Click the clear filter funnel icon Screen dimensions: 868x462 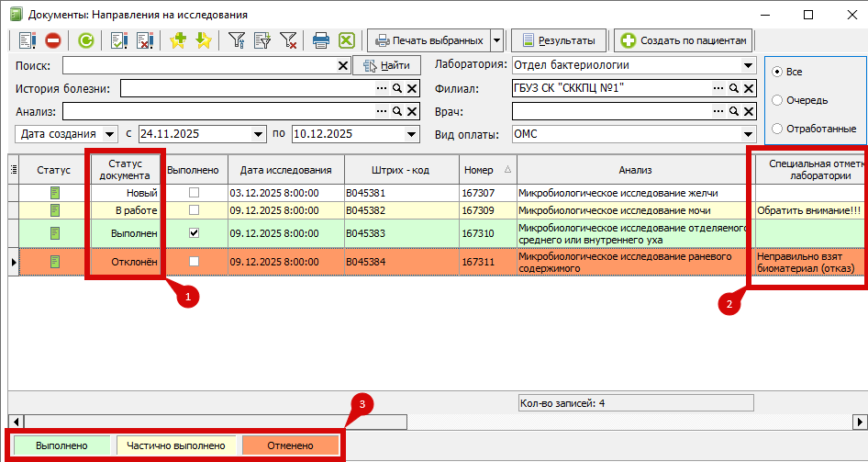click(x=288, y=40)
